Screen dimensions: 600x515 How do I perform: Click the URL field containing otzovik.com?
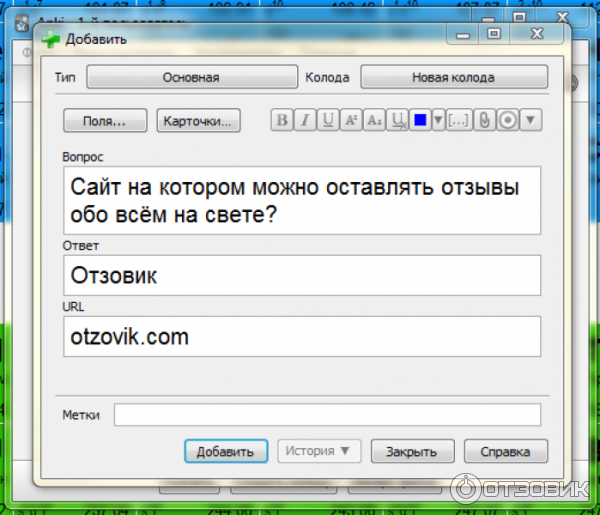tap(301, 337)
